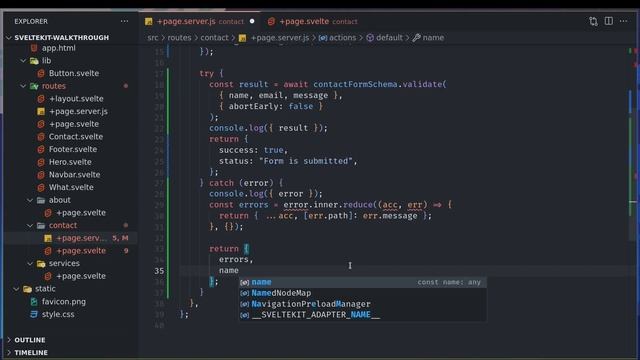Viewport: 640px width, 360px height.
Task: Accept the 'name' autocomplete suggestion
Action: point(362,282)
